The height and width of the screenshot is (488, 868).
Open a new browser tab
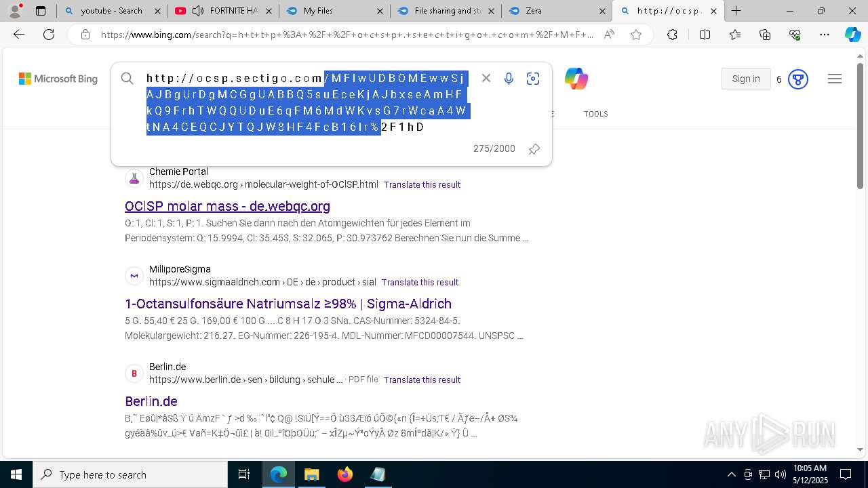tap(736, 11)
